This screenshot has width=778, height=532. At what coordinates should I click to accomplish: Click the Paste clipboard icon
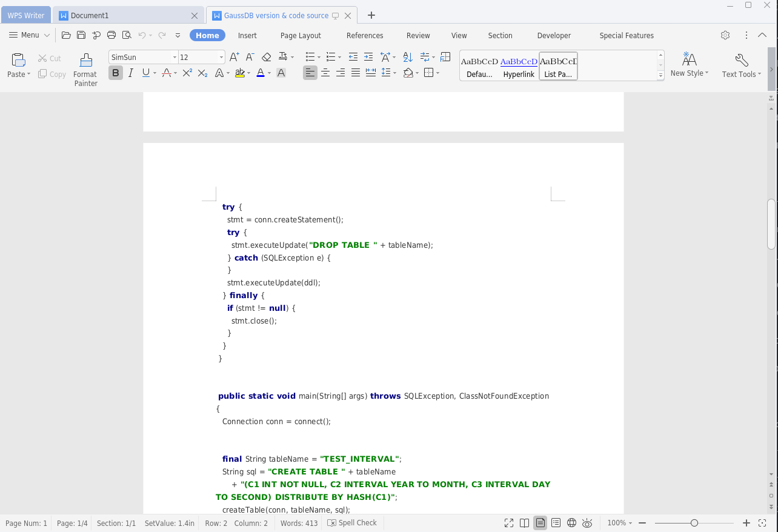19,59
